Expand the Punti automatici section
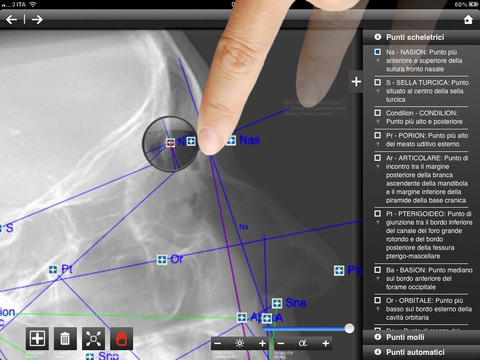The width and height of the screenshot is (480, 360). click(x=421, y=352)
